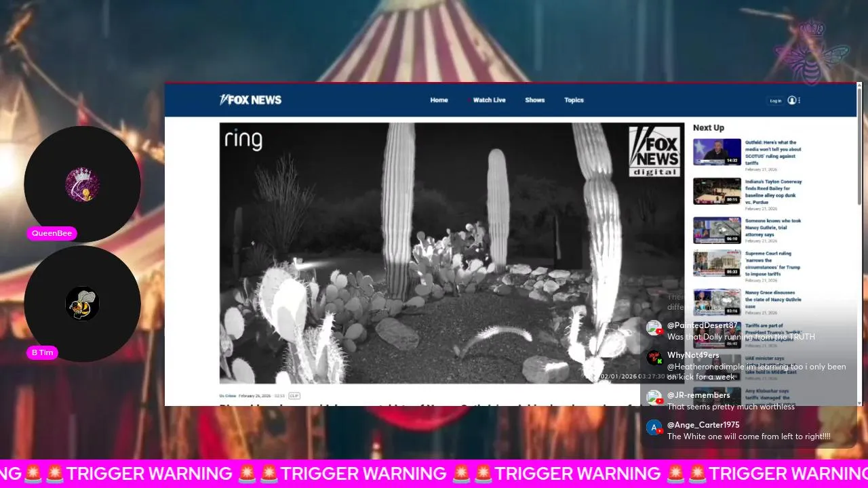Open 'Gutfeld: Here's what the media won't tell' link
The image size is (868, 488).
tap(773, 152)
